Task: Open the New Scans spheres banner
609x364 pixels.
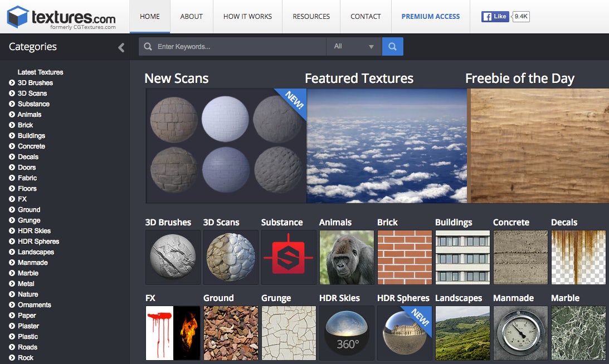Action: point(226,145)
